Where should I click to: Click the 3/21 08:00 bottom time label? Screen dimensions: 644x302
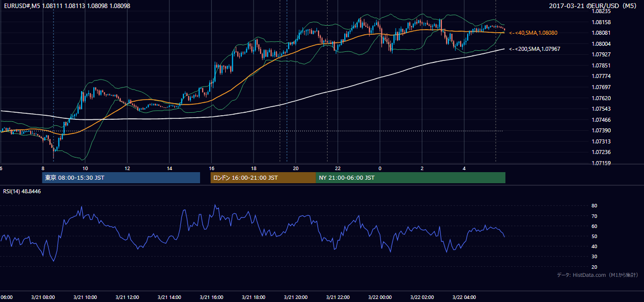pos(43,297)
